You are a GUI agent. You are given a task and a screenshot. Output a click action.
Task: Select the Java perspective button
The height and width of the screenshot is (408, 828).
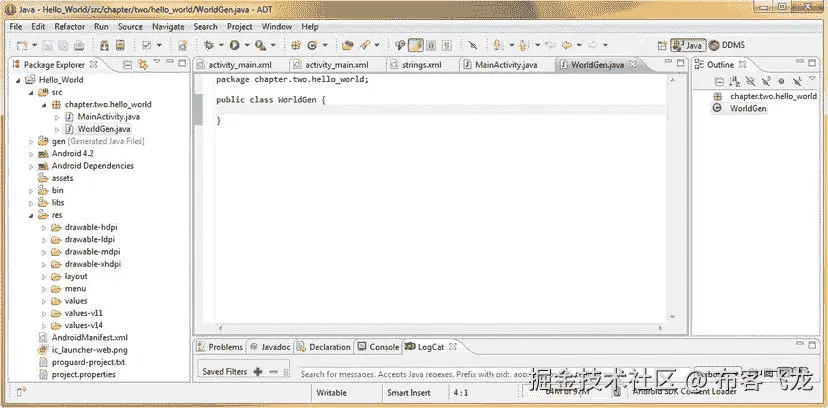click(688, 45)
